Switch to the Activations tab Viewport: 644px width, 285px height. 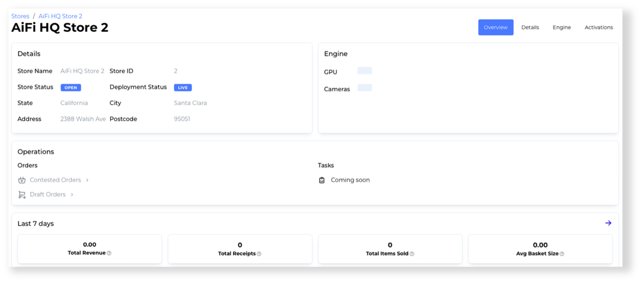point(599,27)
